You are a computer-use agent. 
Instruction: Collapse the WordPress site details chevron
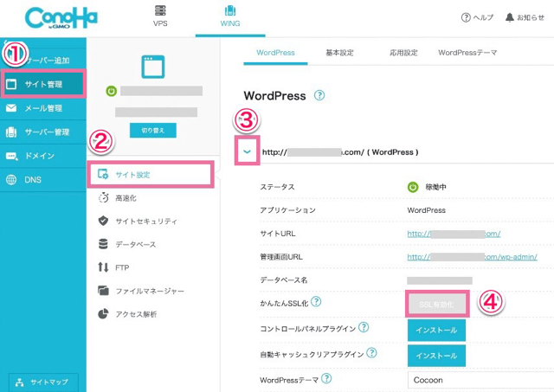(247, 151)
